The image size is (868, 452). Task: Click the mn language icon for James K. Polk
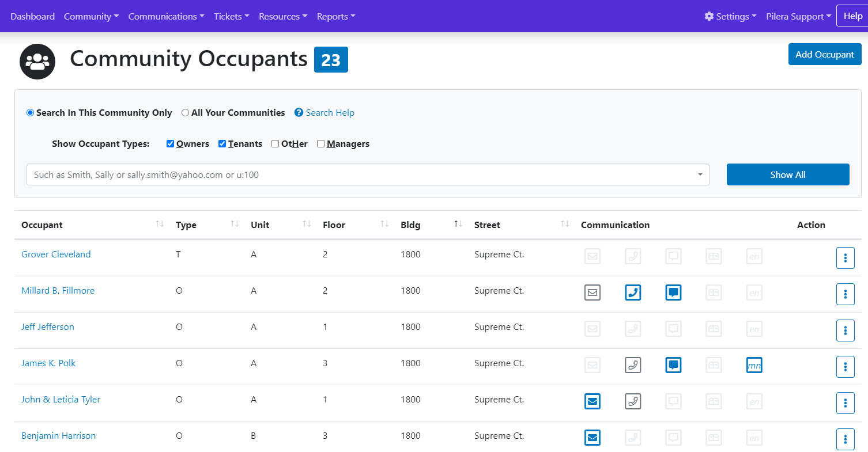pyautogui.click(x=754, y=365)
